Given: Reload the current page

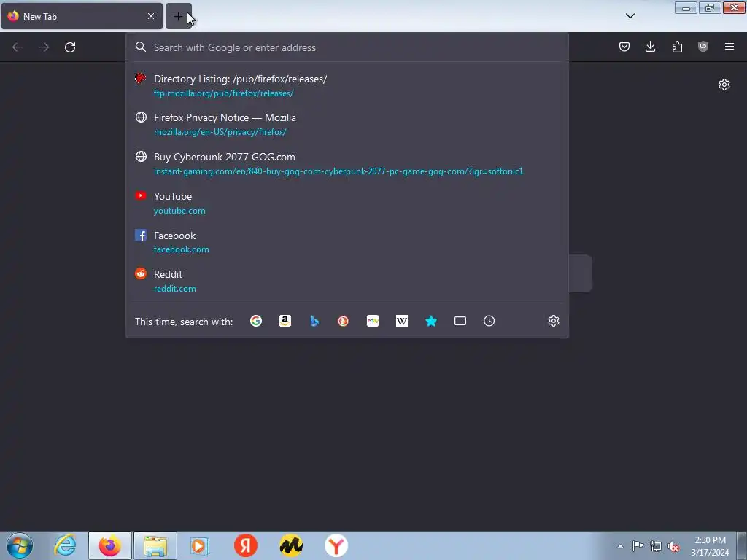Looking at the screenshot, I should pyautogui.click(x=70, y=47).
